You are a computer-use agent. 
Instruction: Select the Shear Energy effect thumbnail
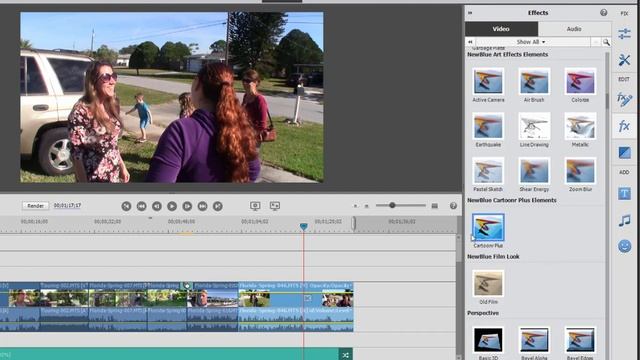point(534,171)
